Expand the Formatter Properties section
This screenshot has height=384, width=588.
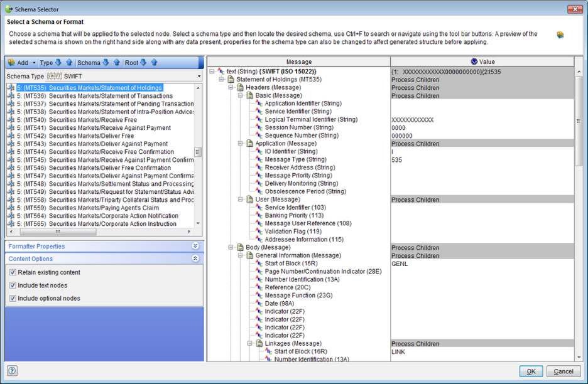tap(195, 247)
